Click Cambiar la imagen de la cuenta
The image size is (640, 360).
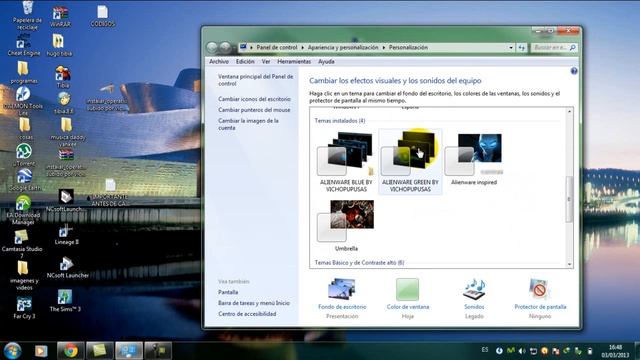click(x=248, y=124)
